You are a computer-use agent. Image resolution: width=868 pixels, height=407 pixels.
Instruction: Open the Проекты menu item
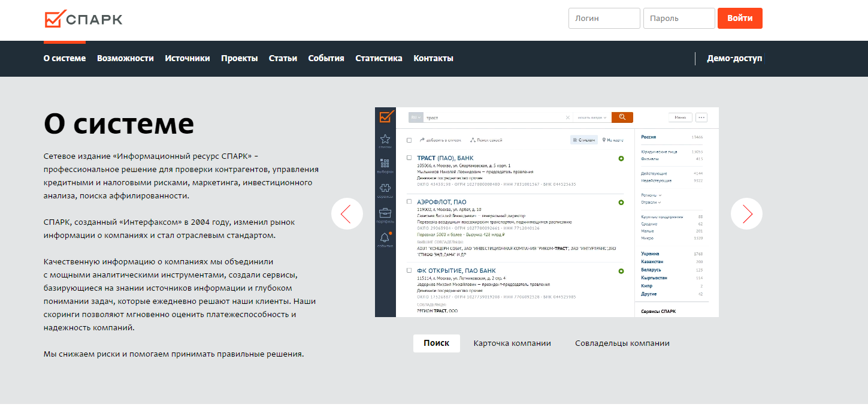[240, 58]
